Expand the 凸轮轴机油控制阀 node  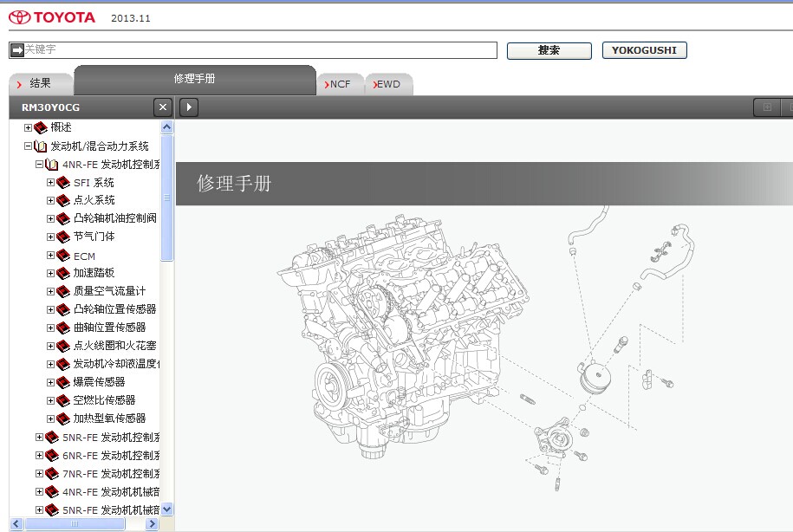pos(50,219)
